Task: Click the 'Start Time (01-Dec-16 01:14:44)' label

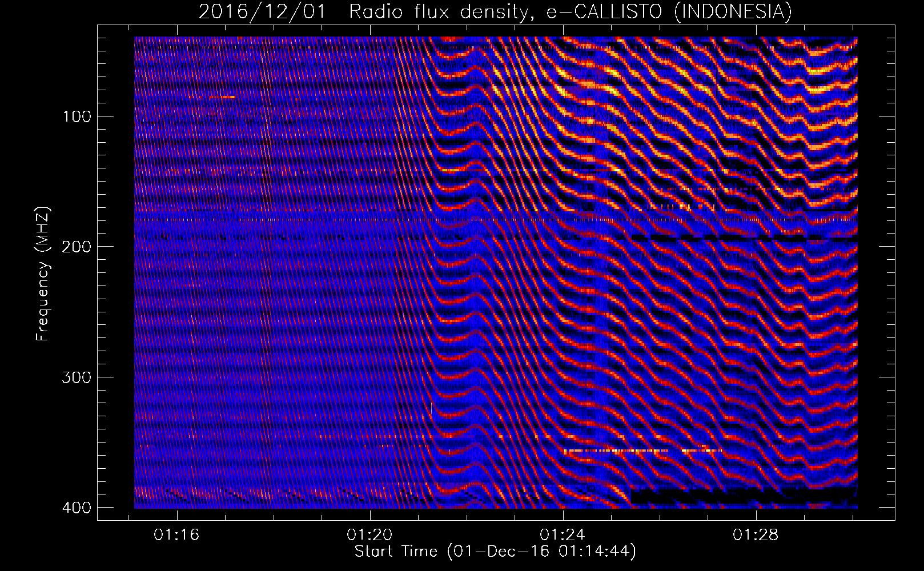Action: (495, 552)
